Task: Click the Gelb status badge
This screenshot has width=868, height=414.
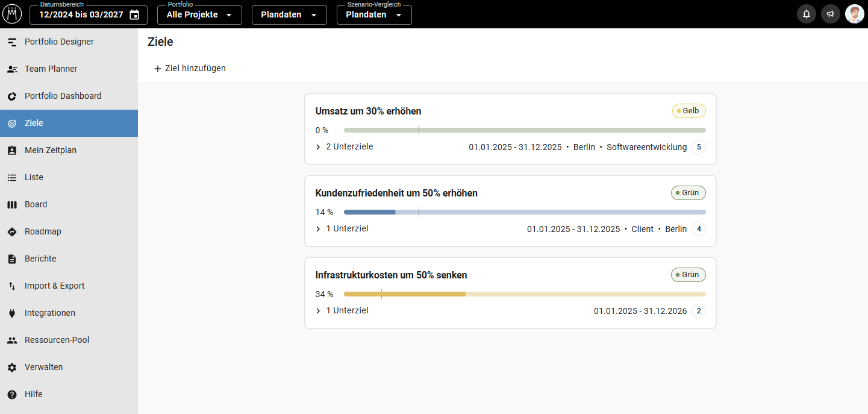Action: 688,111
